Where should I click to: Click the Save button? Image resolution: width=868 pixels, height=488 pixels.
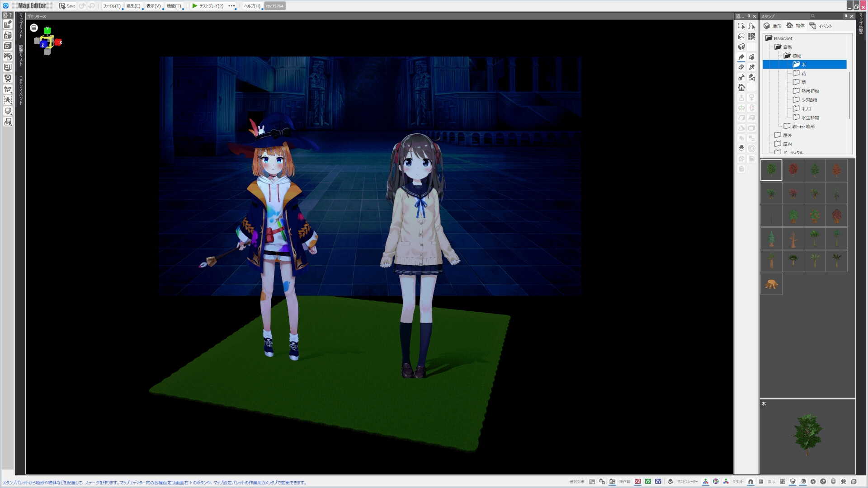tap(67, 6)
